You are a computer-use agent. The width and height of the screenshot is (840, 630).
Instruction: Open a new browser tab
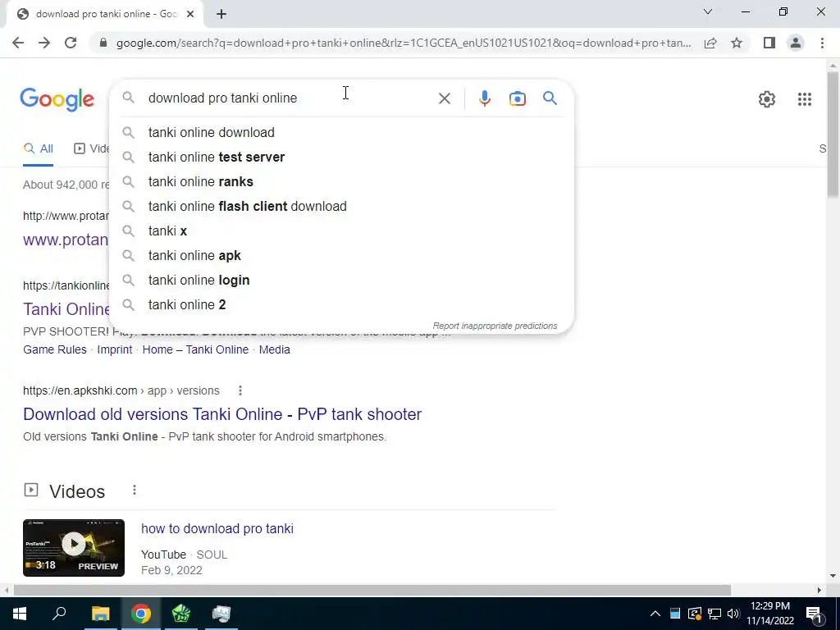click(221, 15)
